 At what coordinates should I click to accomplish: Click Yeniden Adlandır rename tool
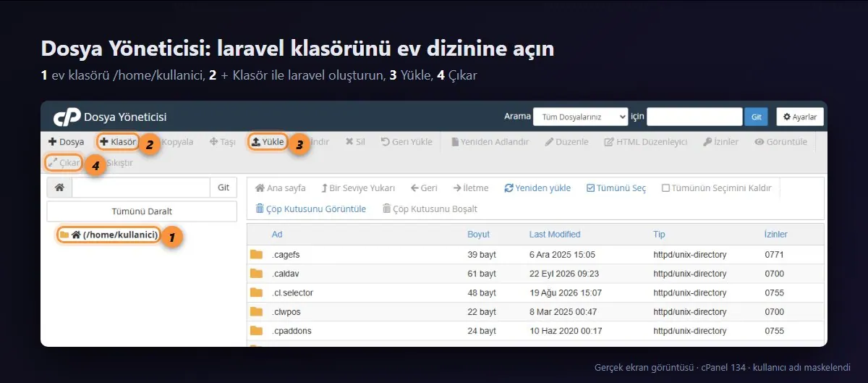(x=490, y=142)
